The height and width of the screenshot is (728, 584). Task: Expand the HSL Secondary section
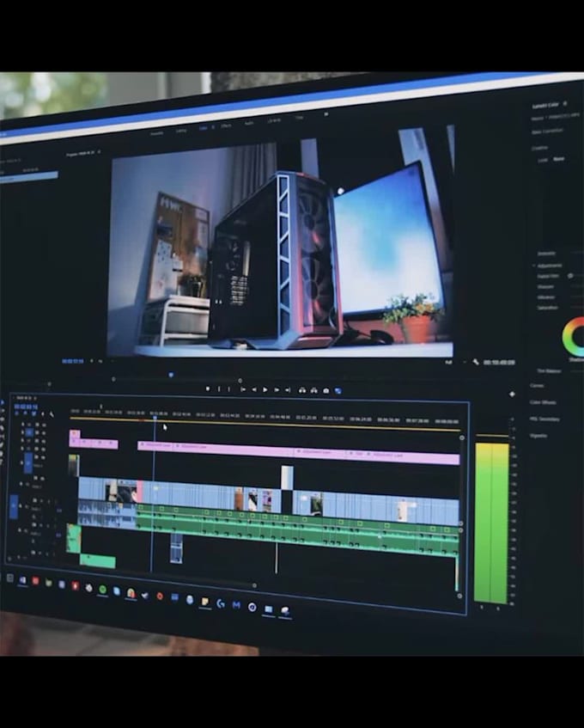[544, 419]
